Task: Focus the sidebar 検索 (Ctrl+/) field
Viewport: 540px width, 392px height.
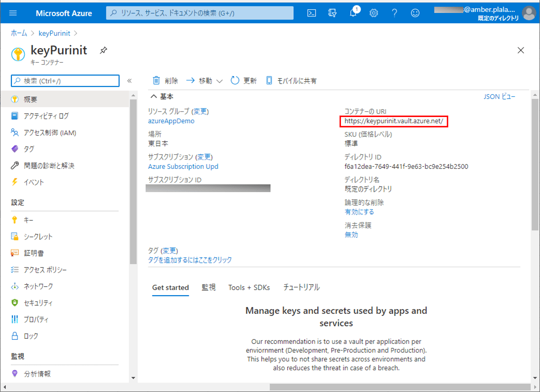Action: pos(65,81)
